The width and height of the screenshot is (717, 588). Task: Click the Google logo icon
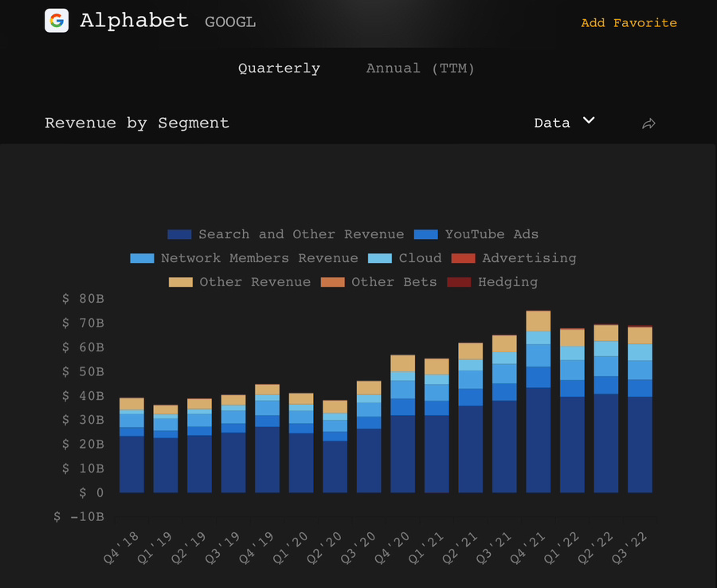pos(57,22)
